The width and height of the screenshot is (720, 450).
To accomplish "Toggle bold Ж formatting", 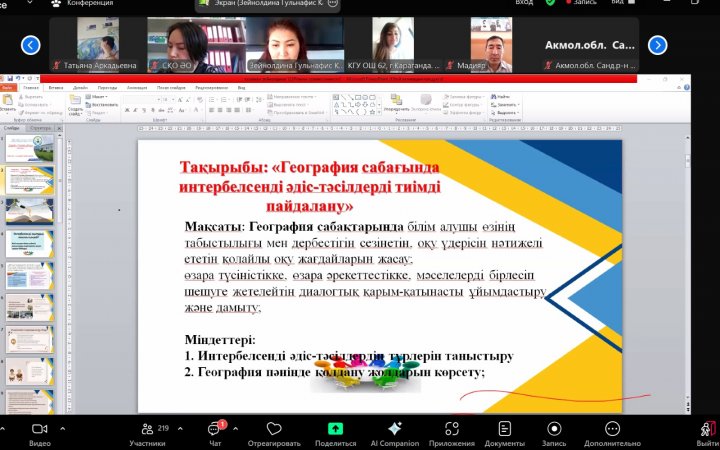I will (x=127, y=110).
